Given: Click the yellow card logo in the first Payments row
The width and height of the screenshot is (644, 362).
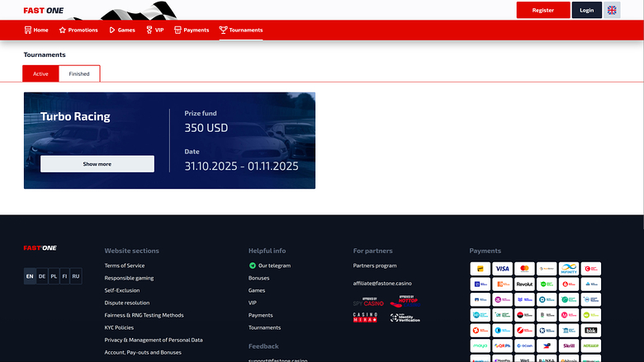Looking at the screenshot, I should 481,269.
